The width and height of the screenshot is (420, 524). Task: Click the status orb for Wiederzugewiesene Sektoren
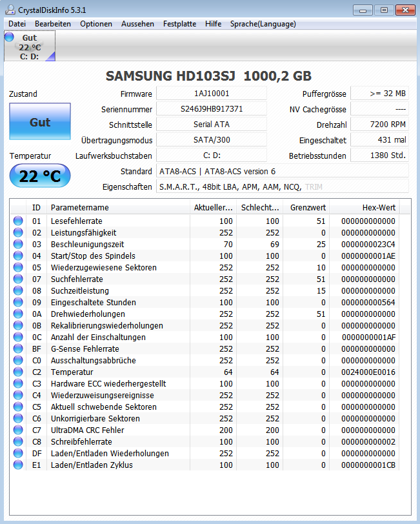pos(18,267)
